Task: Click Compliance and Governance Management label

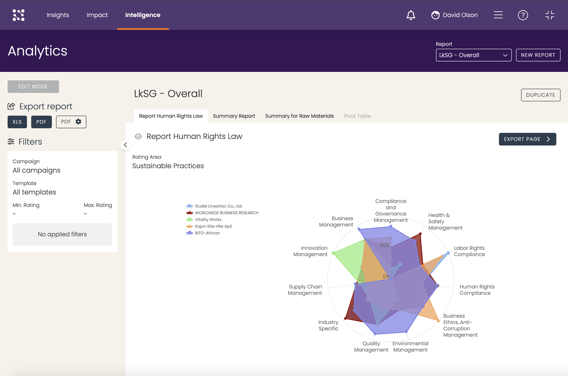Action: click(x=390, y=210)
